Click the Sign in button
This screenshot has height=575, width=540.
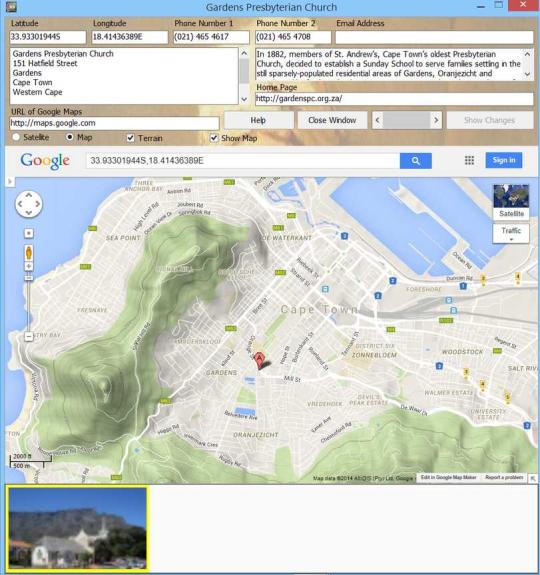[x=504, y=160]
